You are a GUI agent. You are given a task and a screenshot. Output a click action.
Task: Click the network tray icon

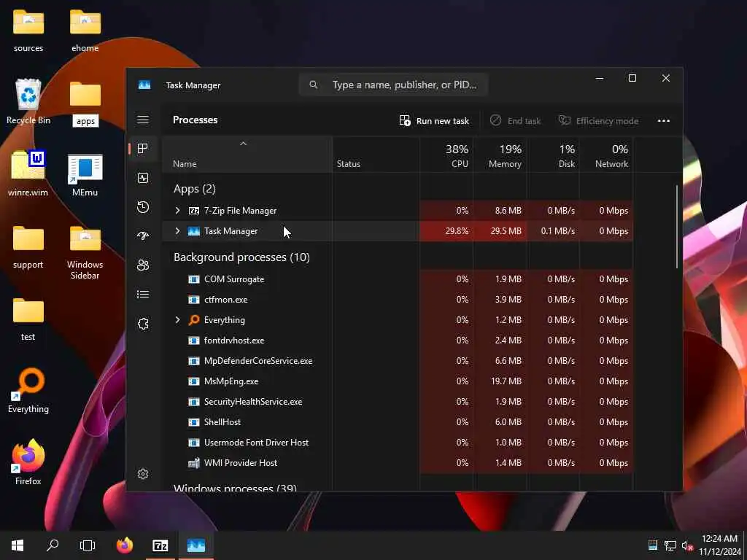[670, 545]
